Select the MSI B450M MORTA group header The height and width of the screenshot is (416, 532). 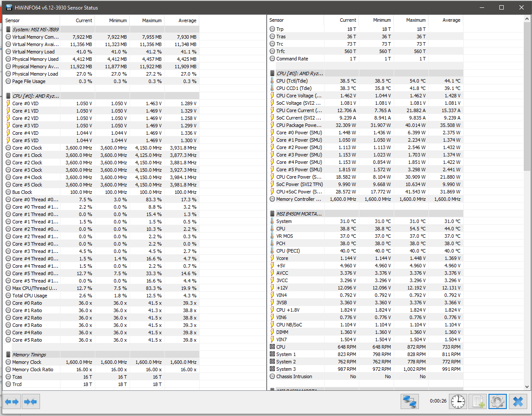(366, 214)
